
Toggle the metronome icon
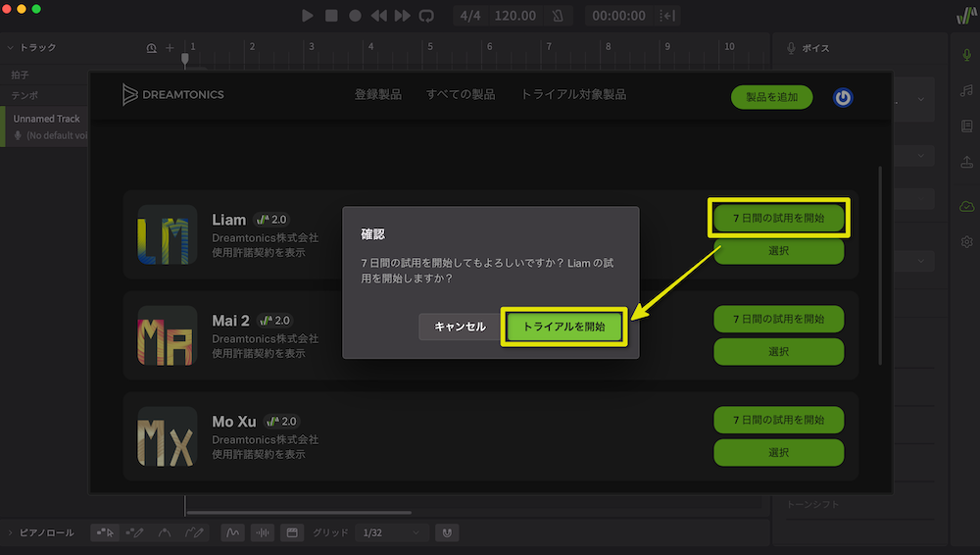(x=558, y=16)
